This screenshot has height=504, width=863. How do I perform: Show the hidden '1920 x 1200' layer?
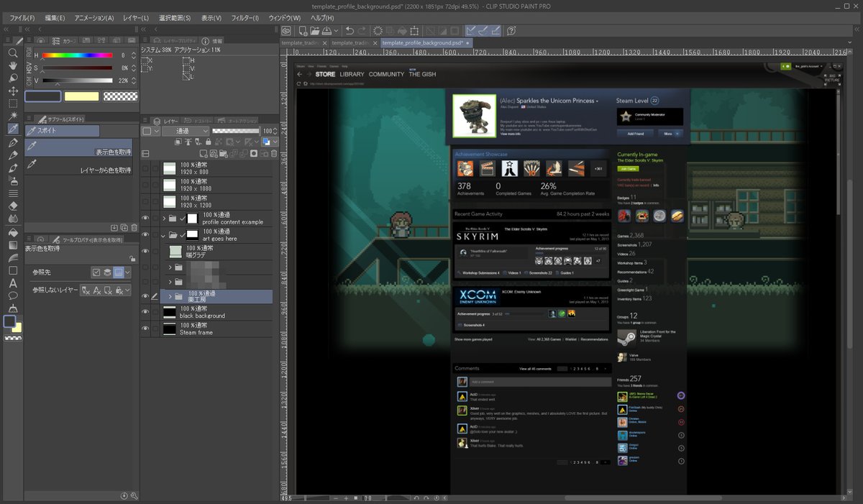click(x=146, y=201)
